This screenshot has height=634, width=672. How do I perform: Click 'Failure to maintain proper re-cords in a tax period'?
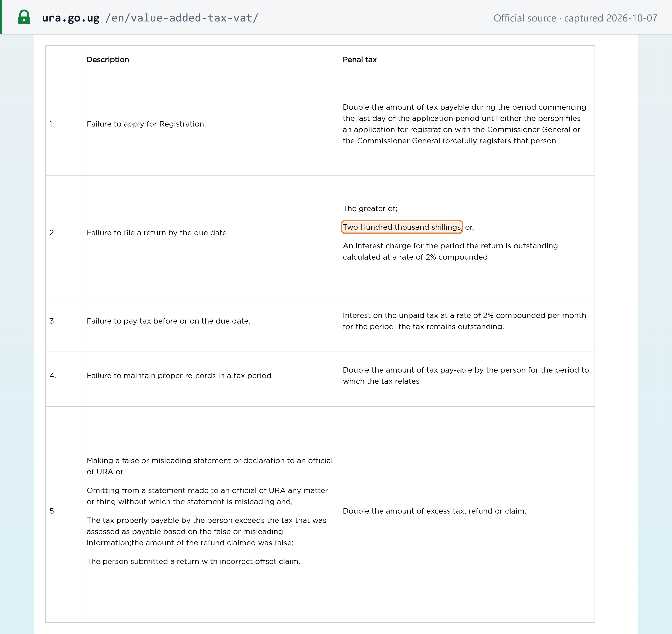coord(179,376)
